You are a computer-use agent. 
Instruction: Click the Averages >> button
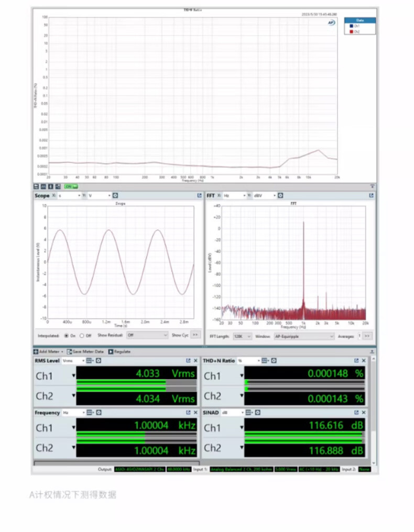click(x=367, y=336)
